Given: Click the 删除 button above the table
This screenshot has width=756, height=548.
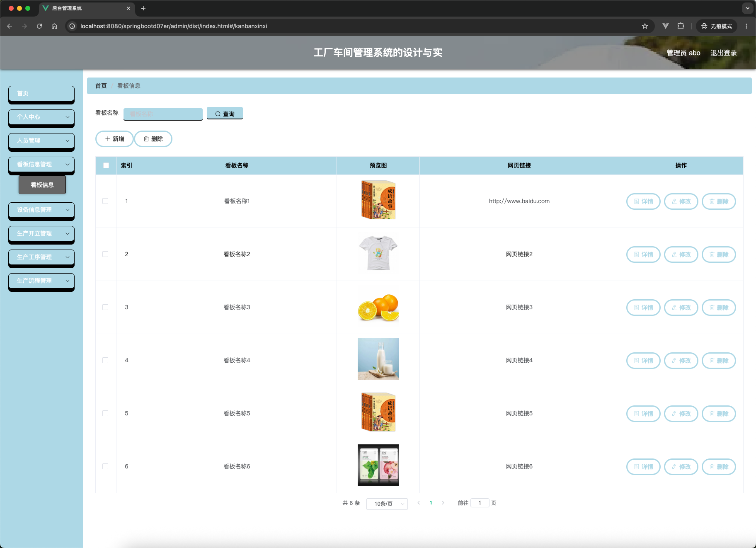Looking at the screenshot, I should pyautogui.click(x=153, y=139).
